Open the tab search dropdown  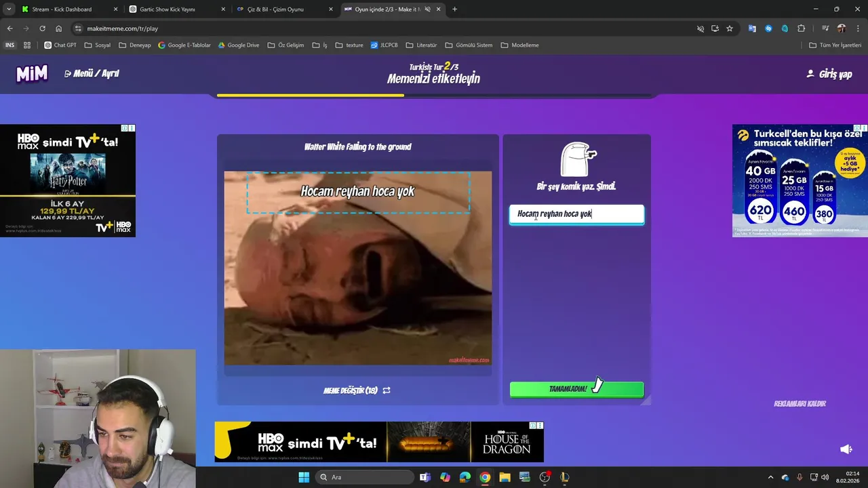click(8, 9)
